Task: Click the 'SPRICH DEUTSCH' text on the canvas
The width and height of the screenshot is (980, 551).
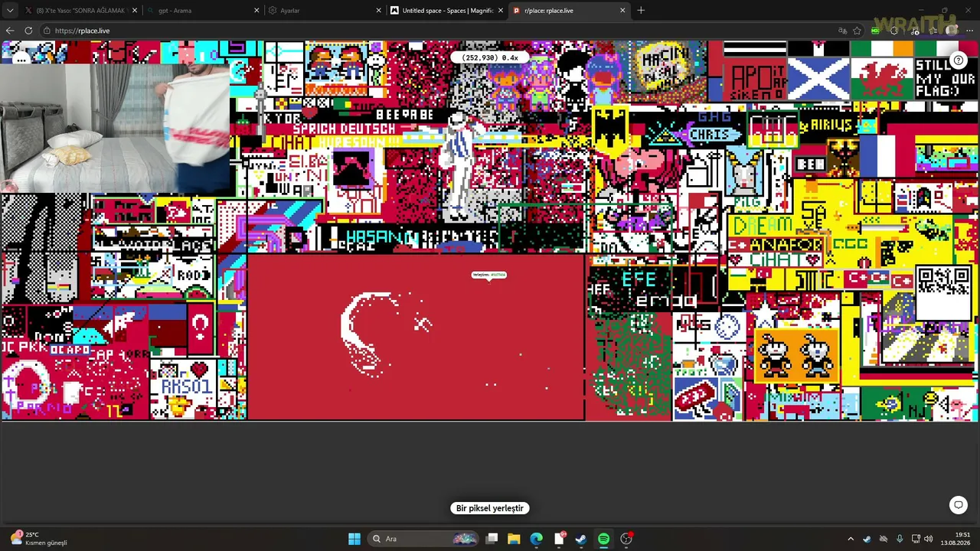Action: pos(344,129)
